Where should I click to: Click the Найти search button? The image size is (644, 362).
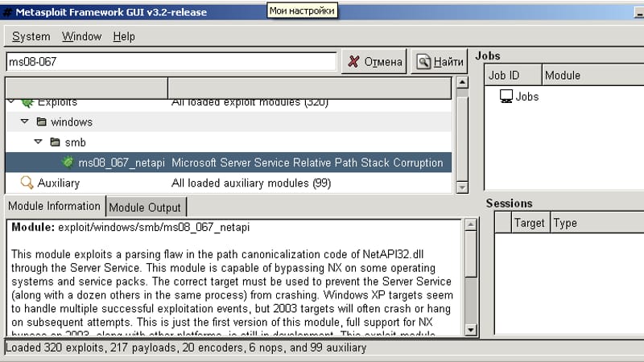(439, 62)
